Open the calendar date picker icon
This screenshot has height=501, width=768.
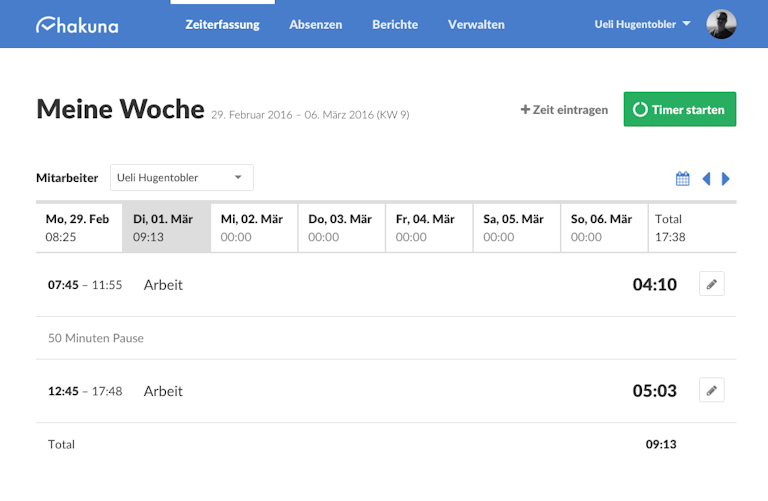[x=682, y=179]
